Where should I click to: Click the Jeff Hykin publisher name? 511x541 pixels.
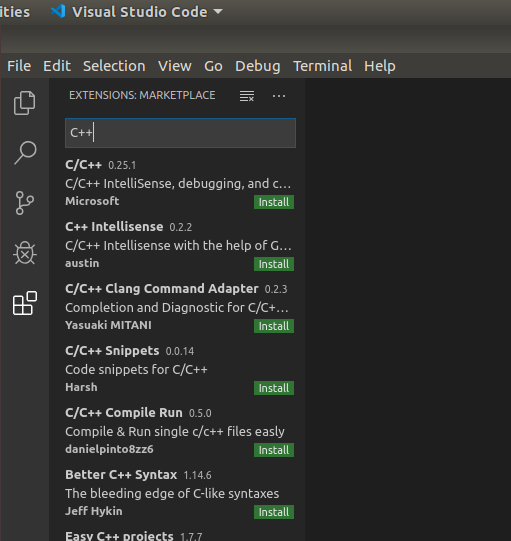click(x=94, y=511)
